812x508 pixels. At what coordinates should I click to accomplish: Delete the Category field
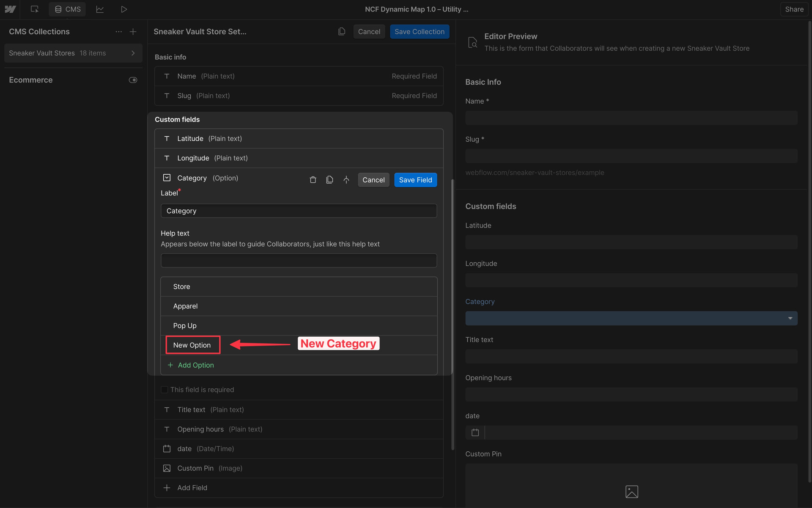pyautogui.click(x=313, y=180)
